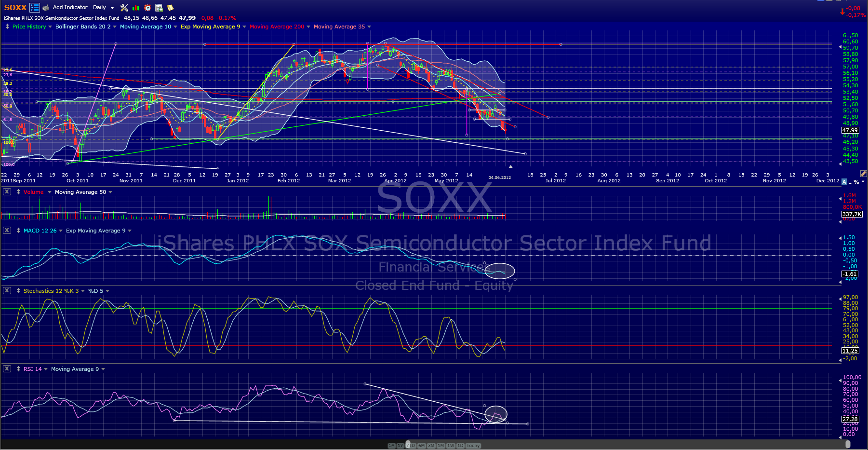The width and height of the screenshot is (868, 450).
Task: Select the 3M time range
Action: pos(431,446)
